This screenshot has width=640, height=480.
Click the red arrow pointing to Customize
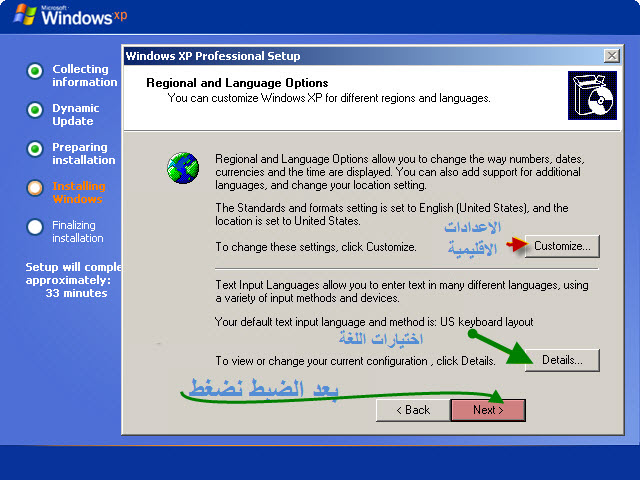coord(515,244)
